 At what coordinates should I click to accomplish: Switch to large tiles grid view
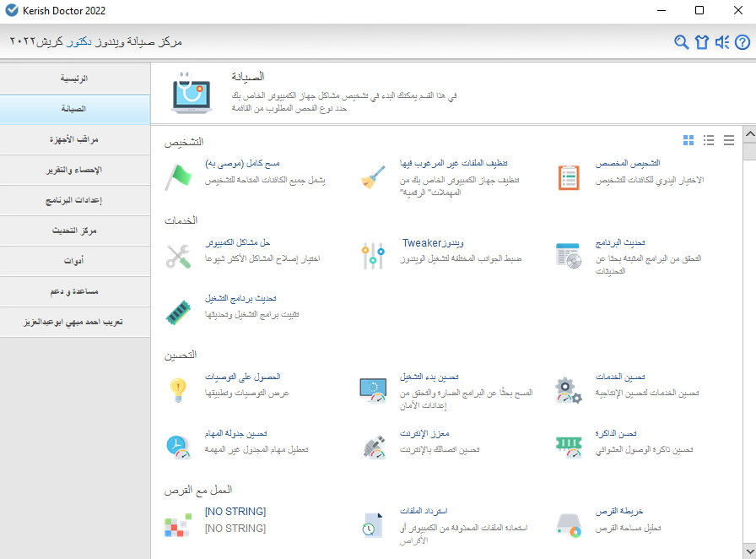pyautogui.click(x=688, y=140)
